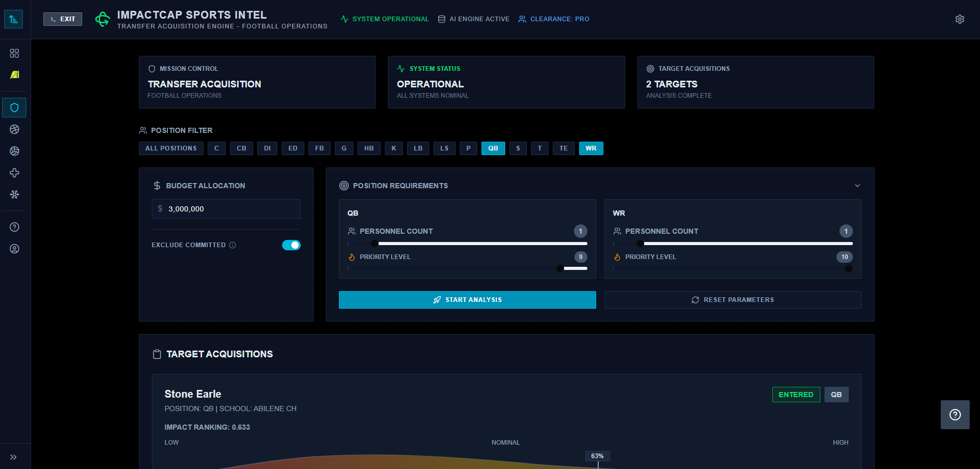The image size is (980, 469).
Task: Toggle the TE position filter
Action: (x=564, y=148)
